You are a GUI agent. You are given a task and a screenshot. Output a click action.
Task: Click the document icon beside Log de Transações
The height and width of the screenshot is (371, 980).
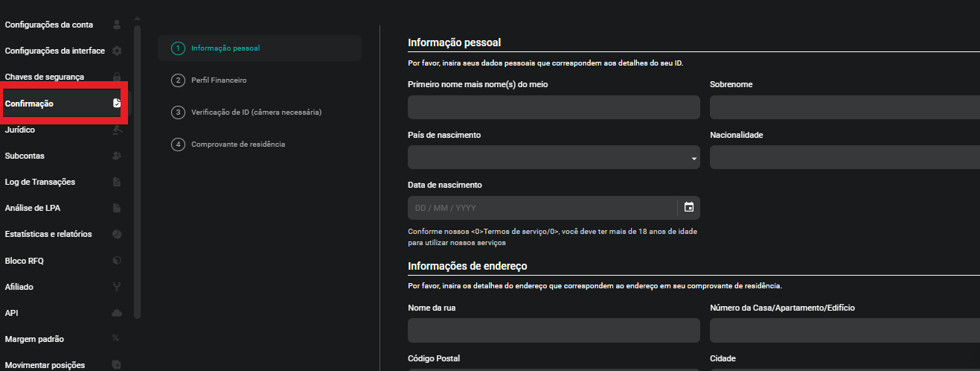tap(117, 182)
